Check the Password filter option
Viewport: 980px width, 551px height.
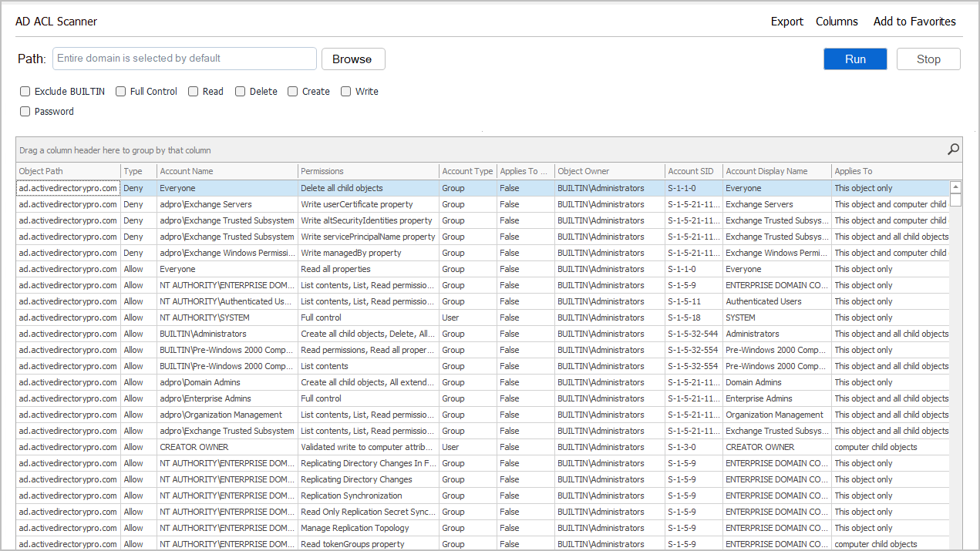(x=25, y=111)
